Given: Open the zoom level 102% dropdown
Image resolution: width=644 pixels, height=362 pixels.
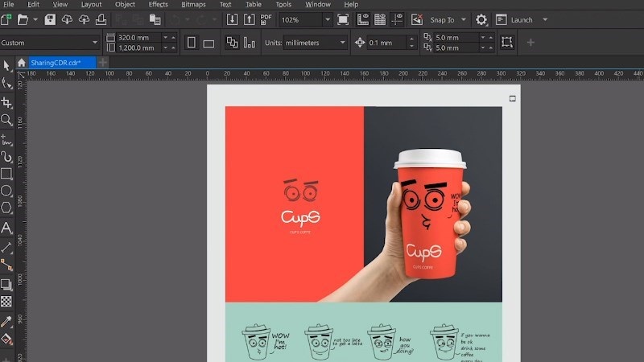Looking at the screenshot, I should [x=327, y=19].
